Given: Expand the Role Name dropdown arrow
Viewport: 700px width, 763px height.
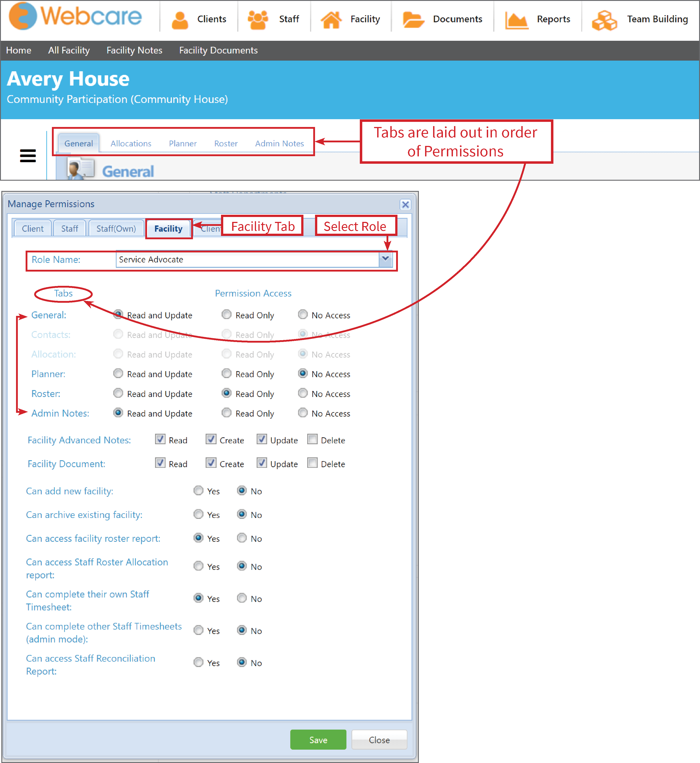Looking at the screenshot, I should click(x=385, y=259).
